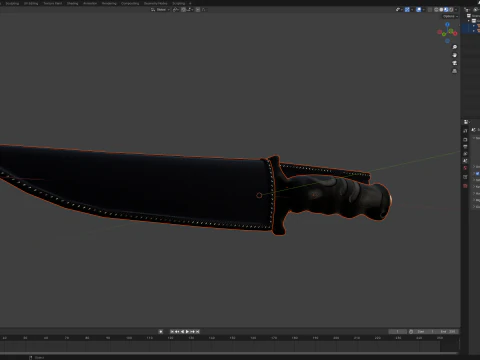Toggle viewport overlays display

419,10
